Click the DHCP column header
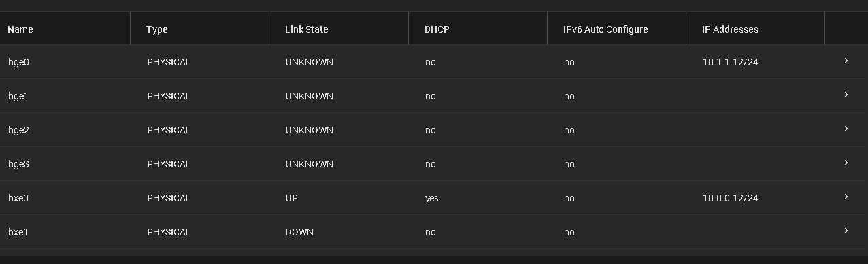 (437, 29)
